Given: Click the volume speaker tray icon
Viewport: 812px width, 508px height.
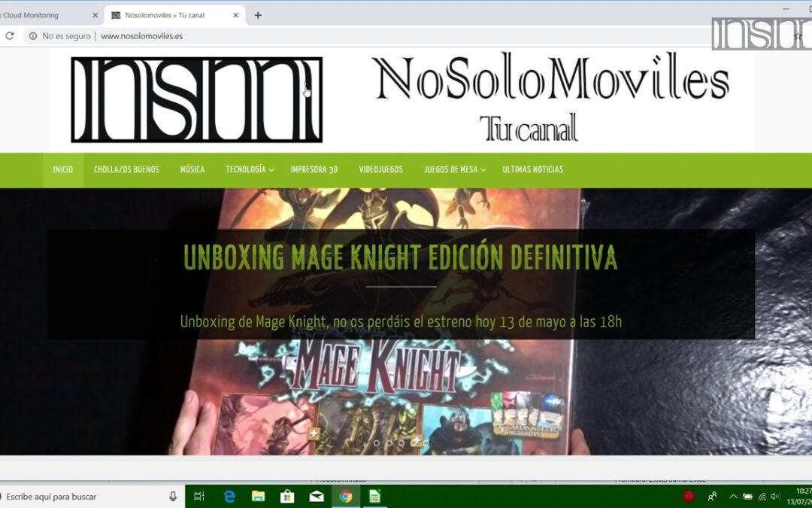Looking at the screenshot, I should point(774,497).
